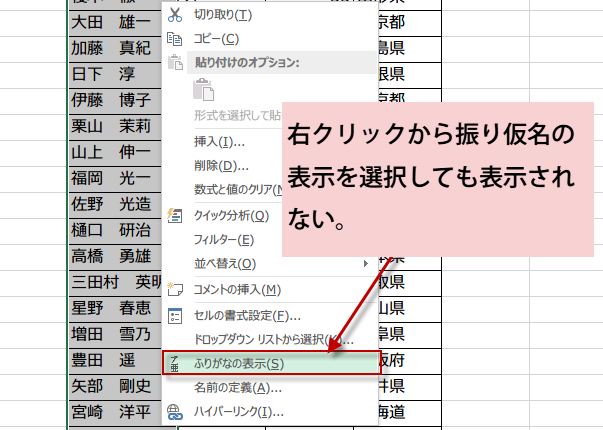This screenshot has width=603, height=430.
Task: Click the scissors Cut icon
Action: click(x=175, y=15)
